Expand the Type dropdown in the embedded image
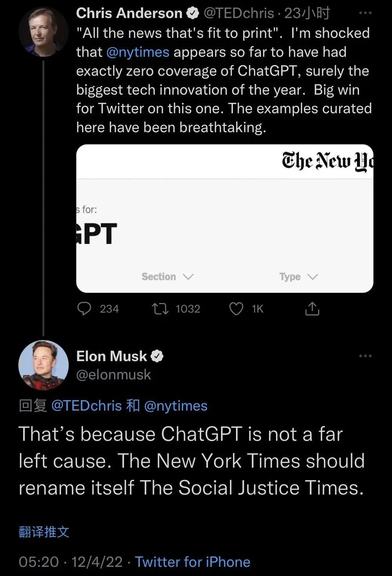The height and width of the screenshot is (576, 392). 298,277
